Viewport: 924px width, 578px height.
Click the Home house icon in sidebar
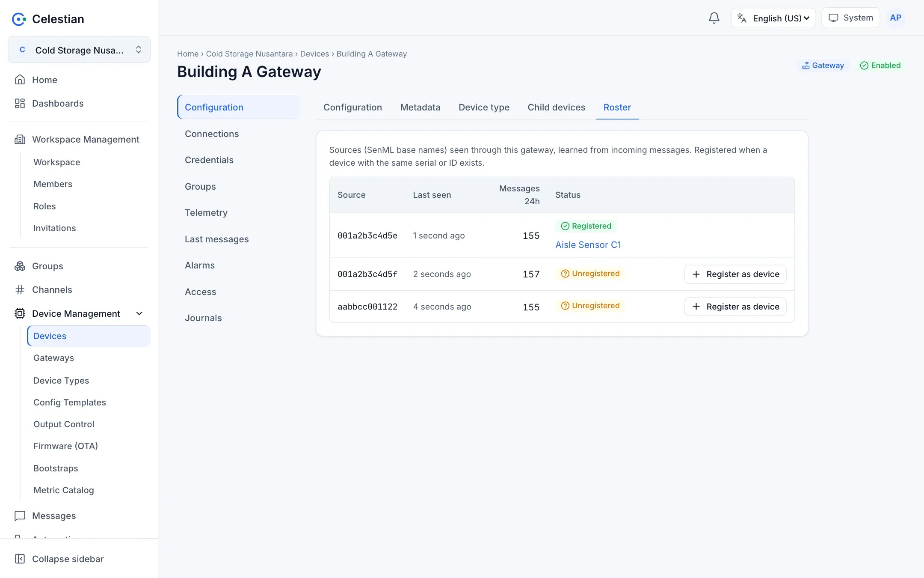(20, 80)
